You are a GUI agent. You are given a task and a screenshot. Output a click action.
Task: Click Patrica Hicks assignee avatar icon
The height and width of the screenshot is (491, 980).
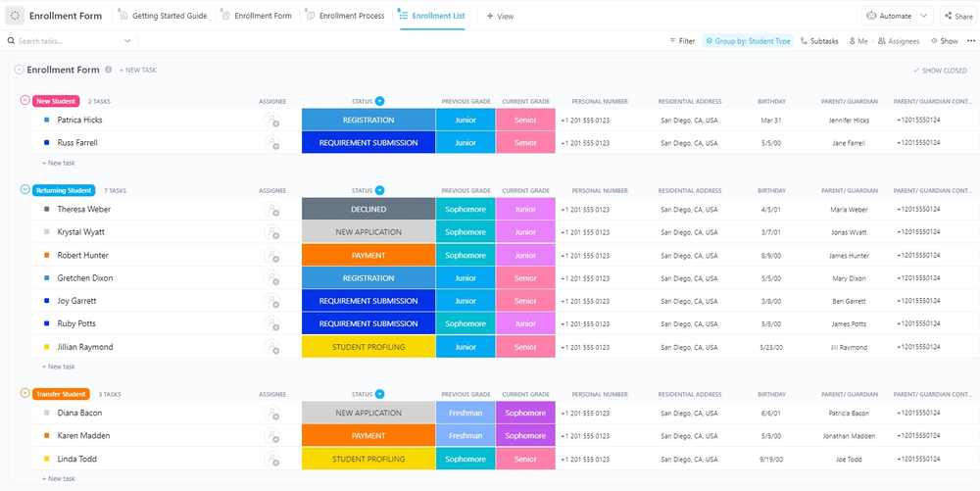pyautogui.click(x=272, y=121)
